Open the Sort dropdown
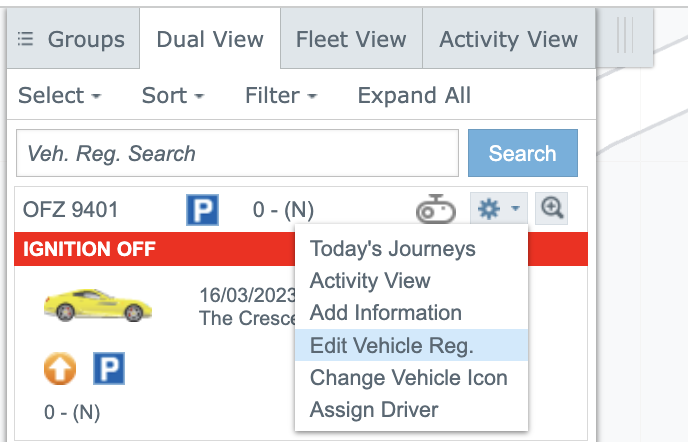This screenshot has height=442, width=688. coord(172,96)
